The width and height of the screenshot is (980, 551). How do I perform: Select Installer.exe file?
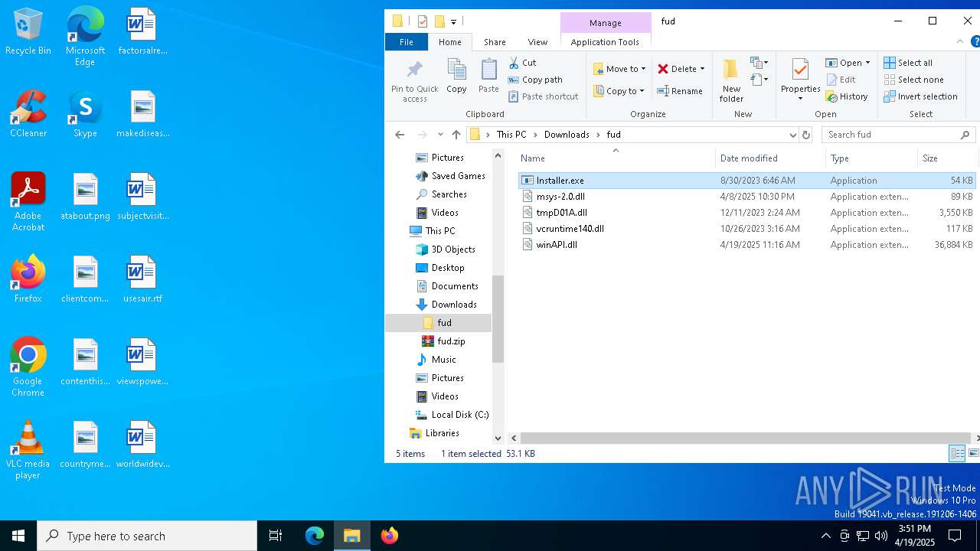coord(747,181)
